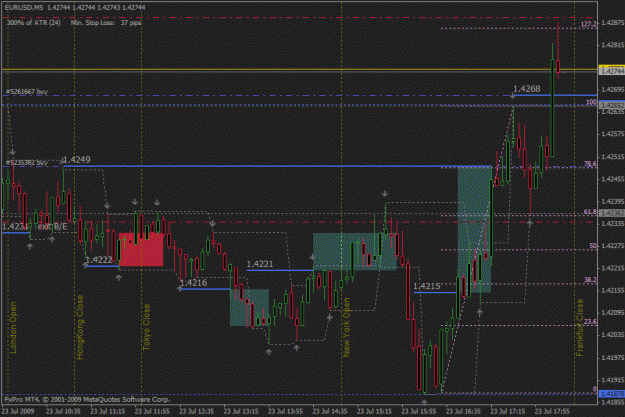Image resolution: width=625 pixels, height=417 pixels.
Task: Click the '300% of ATR (24)' indicator label
Action: point(34,23)
